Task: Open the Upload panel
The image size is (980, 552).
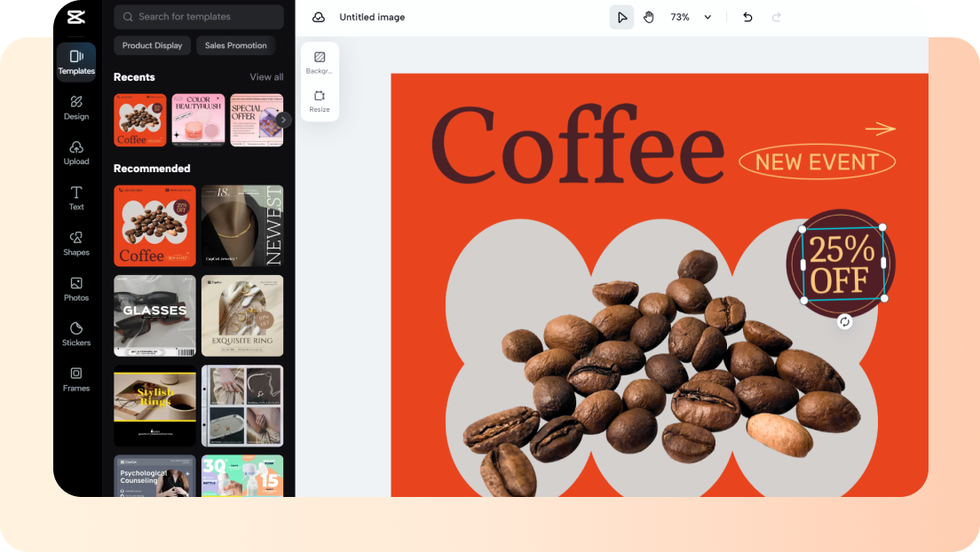Action: pos(76,154)
